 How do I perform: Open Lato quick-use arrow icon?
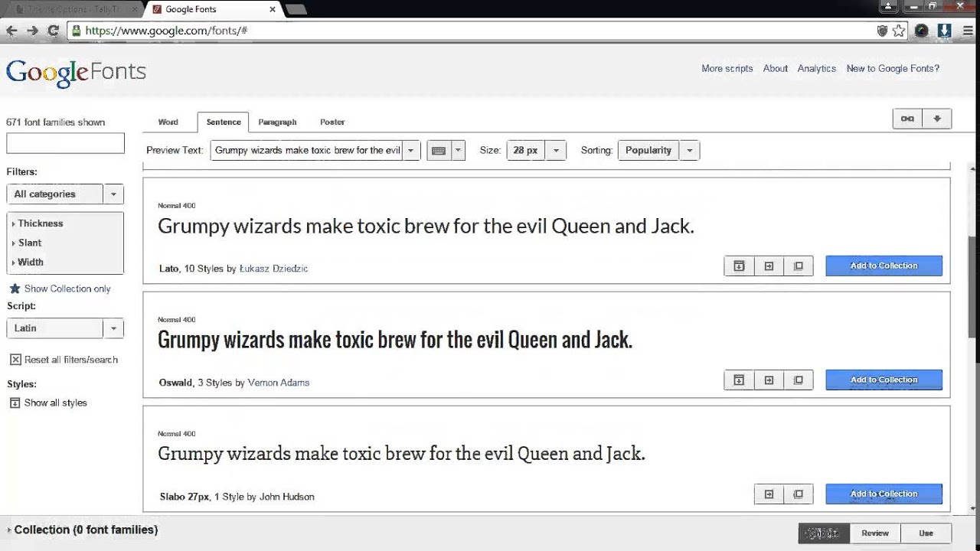pyautogui.click(x=769, y=266)
